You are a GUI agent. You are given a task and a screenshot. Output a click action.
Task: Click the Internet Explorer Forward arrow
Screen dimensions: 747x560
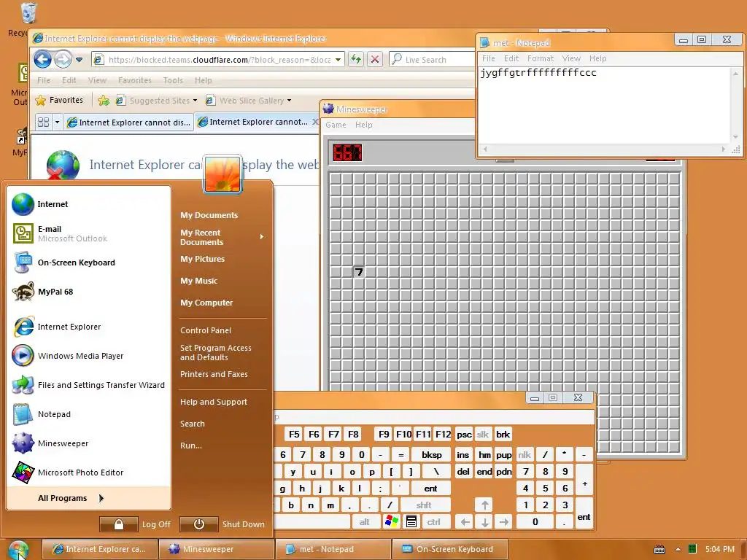(x=63, y=60)
